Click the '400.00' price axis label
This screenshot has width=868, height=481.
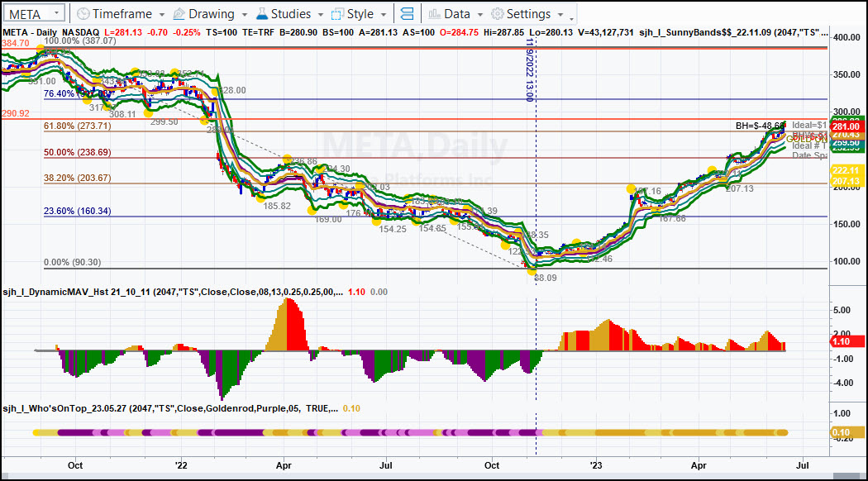coord(847,38)
